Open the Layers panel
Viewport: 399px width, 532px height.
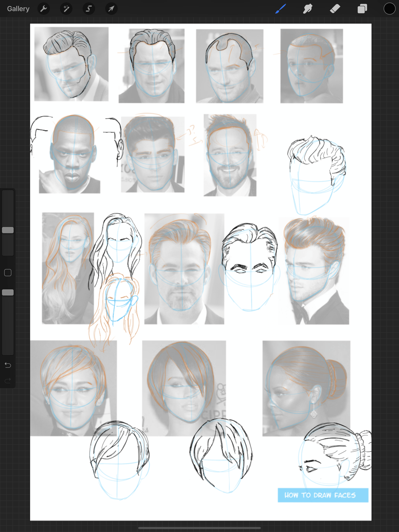(362, 9)
